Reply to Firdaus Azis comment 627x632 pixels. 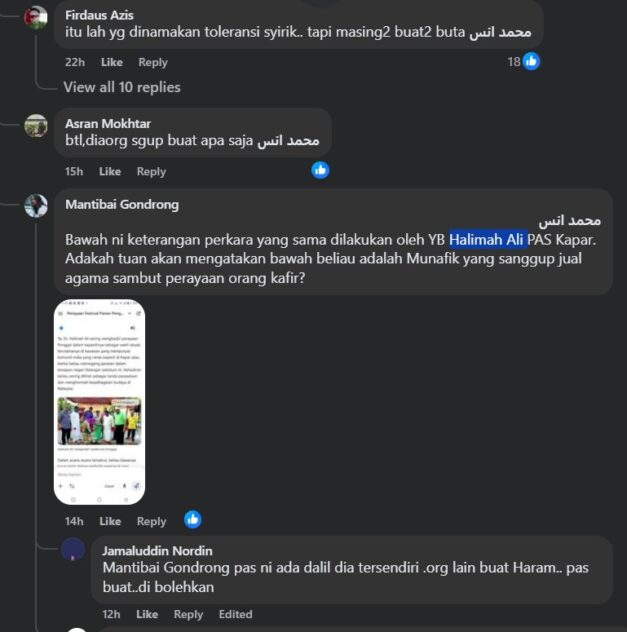(x=153, y=62)
